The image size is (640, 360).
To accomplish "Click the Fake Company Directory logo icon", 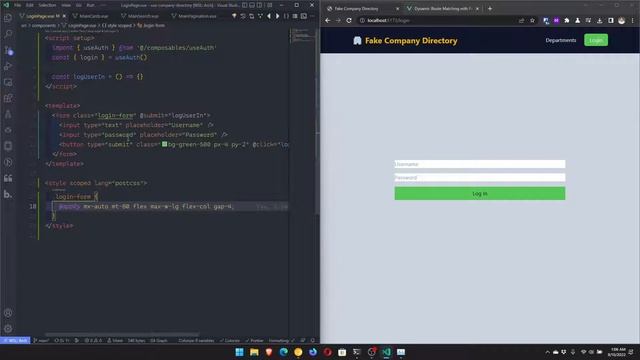I will pyautogui.click(x=357, y=40).
